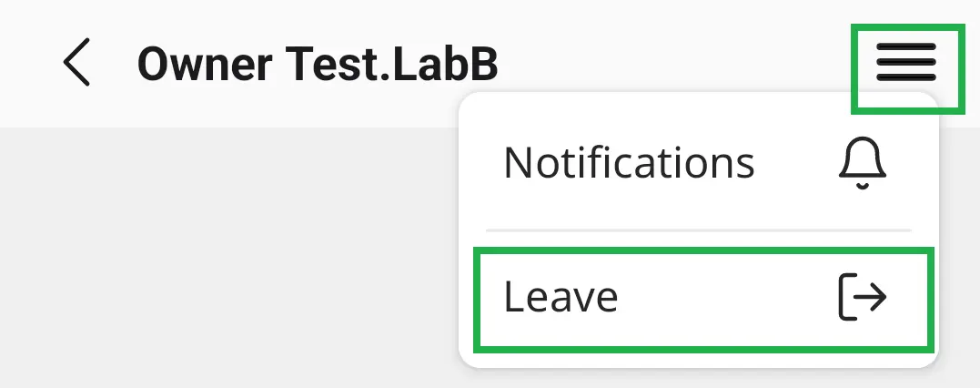
Task: Collapse the three-line menu dropdown
Action: (905, 68)
